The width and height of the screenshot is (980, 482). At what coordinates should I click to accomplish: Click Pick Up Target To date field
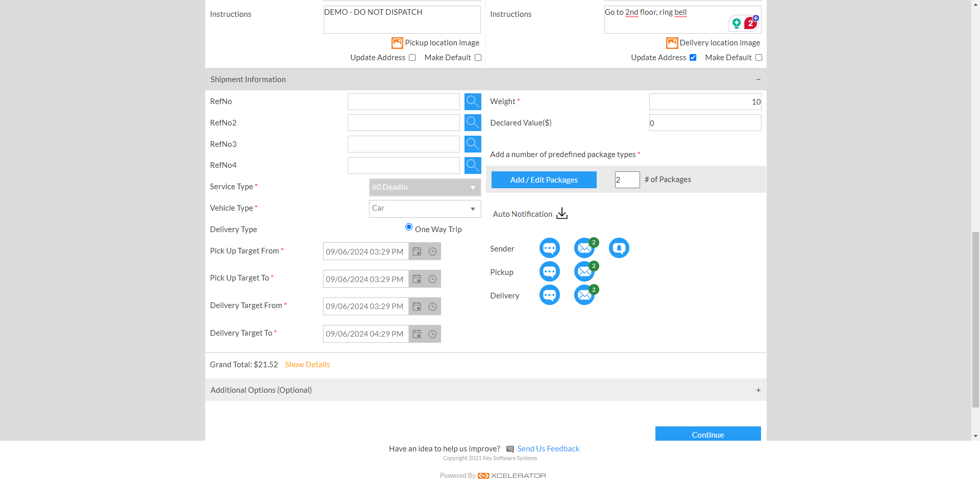click(x=365, y=279)
